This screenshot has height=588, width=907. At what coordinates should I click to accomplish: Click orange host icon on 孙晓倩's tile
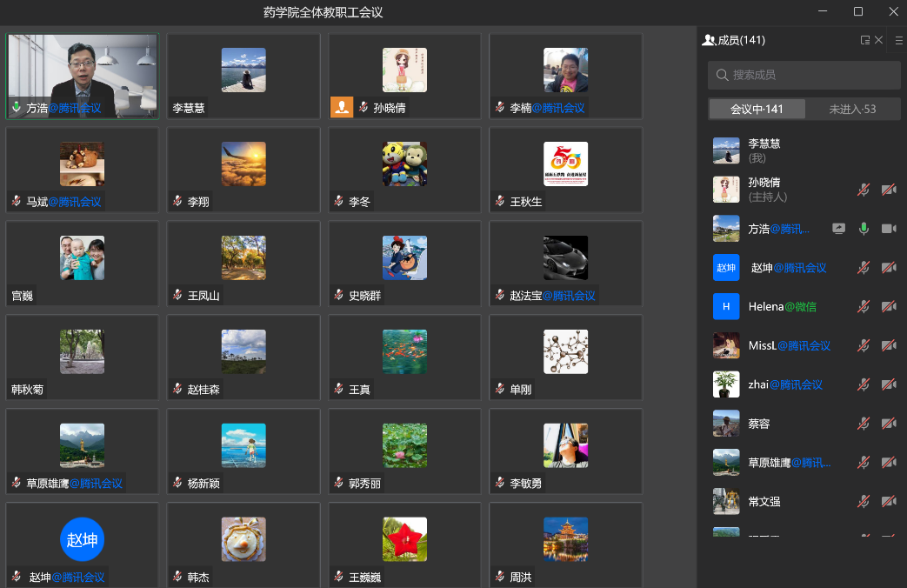341,108
